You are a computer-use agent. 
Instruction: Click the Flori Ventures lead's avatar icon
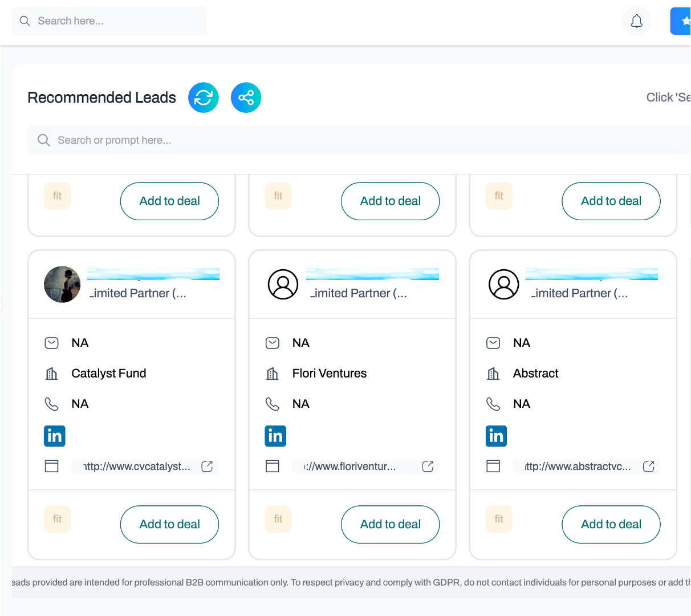pos(283,284)
